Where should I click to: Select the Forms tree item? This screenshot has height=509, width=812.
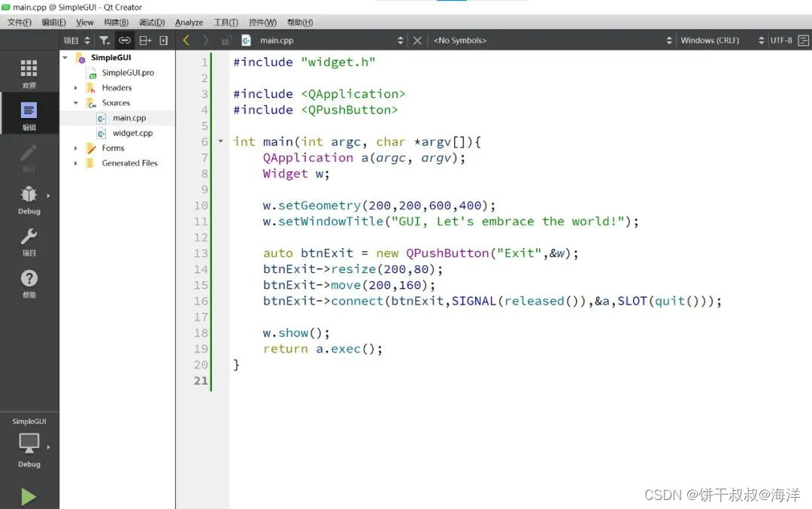click(x=113, y=148)
